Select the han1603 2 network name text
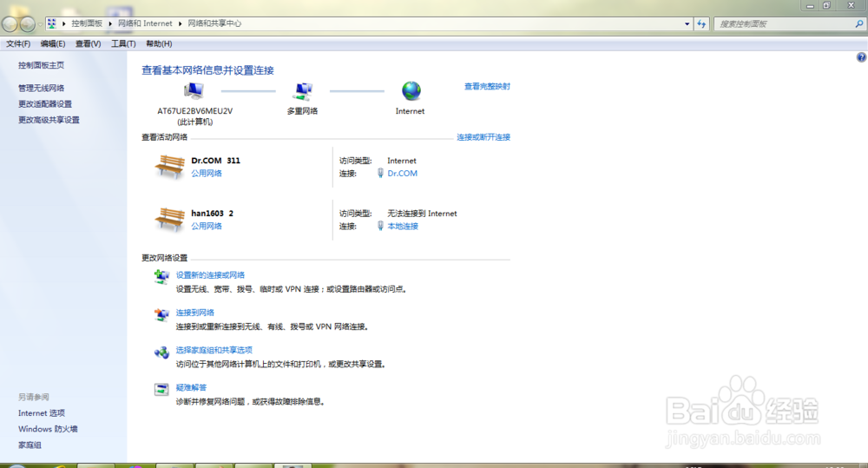 [213, 214]
